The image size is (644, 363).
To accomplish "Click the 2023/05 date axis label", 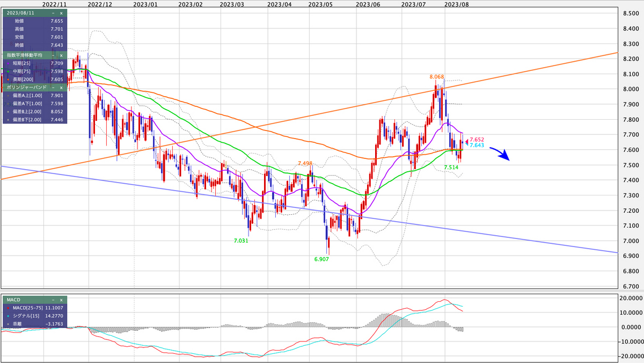I will pos(321,4).
